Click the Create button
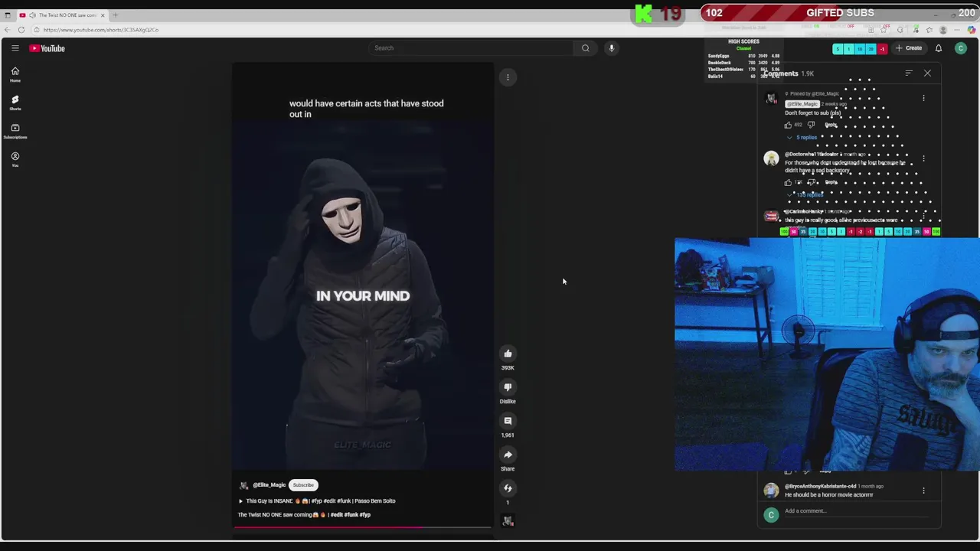Image resolution: width=980 pixels, height=551 pixels. coord(909,48)
